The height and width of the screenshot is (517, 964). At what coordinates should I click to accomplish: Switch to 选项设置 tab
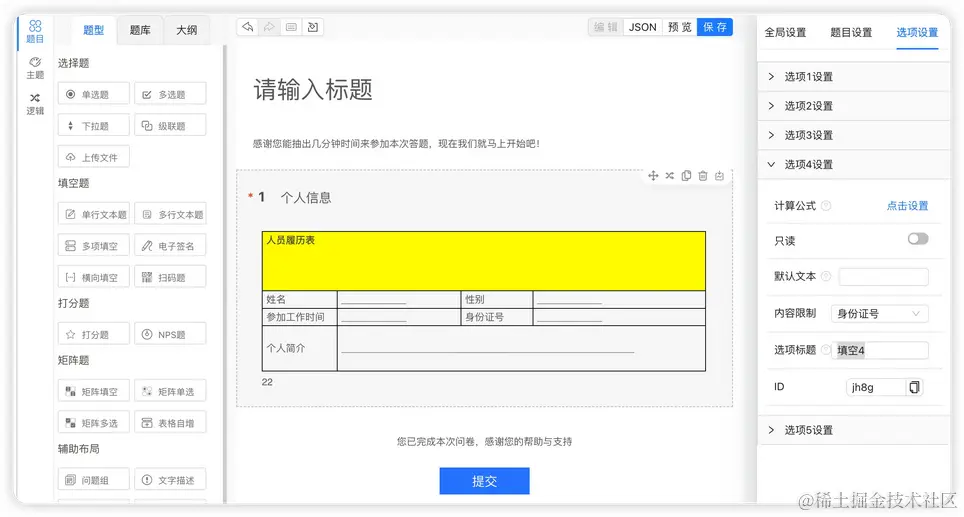click(917, 32)
